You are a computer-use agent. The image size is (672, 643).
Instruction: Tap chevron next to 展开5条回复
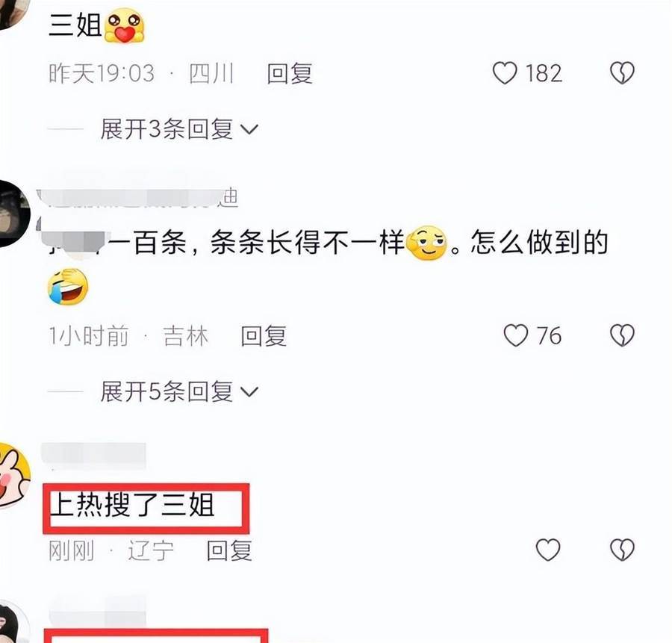[249, 392]
